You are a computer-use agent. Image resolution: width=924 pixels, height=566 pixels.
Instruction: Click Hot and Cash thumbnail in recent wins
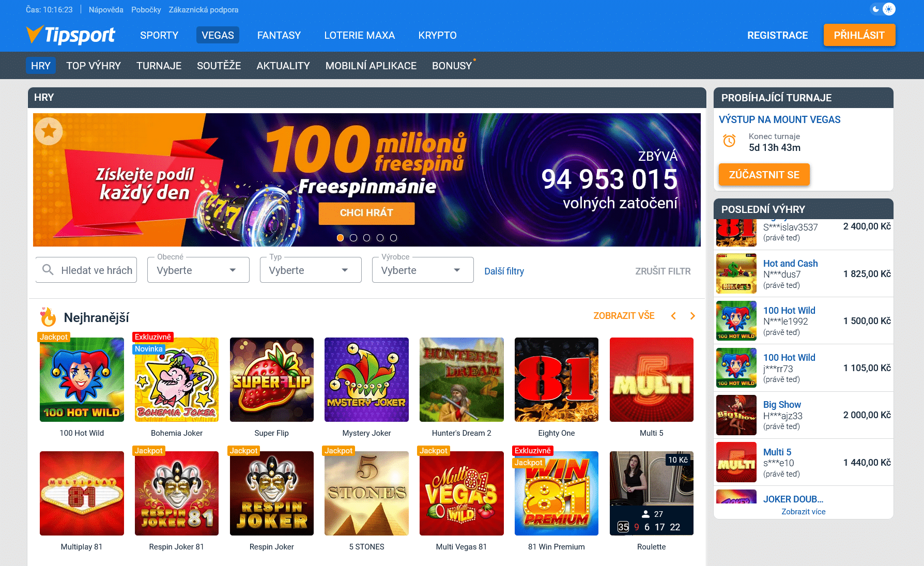coord(736,273)
